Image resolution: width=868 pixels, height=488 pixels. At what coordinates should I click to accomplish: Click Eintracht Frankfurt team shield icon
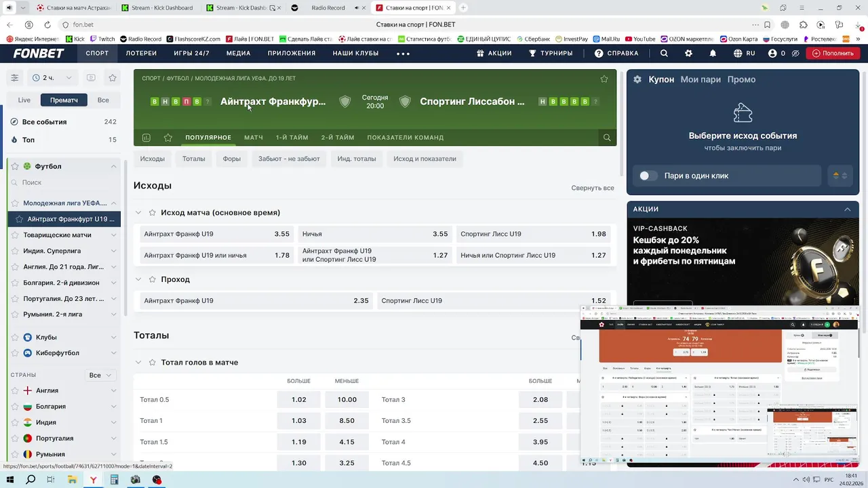click(x=345, y=102)
